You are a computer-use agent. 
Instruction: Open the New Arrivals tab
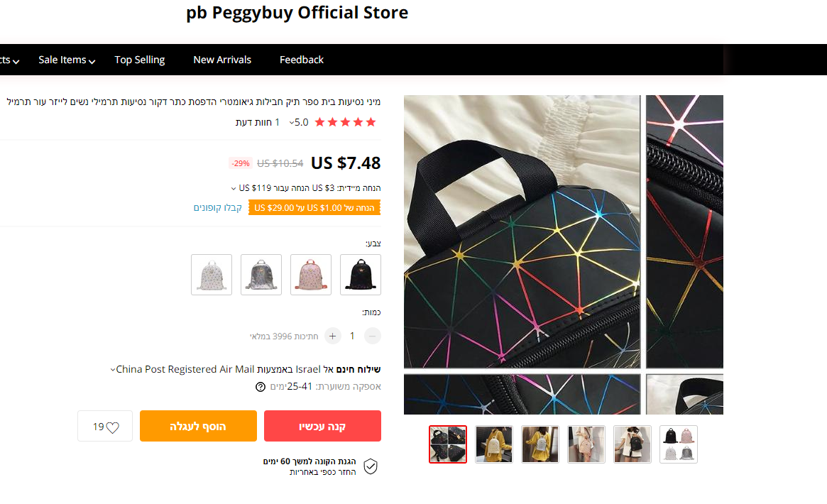222,60
